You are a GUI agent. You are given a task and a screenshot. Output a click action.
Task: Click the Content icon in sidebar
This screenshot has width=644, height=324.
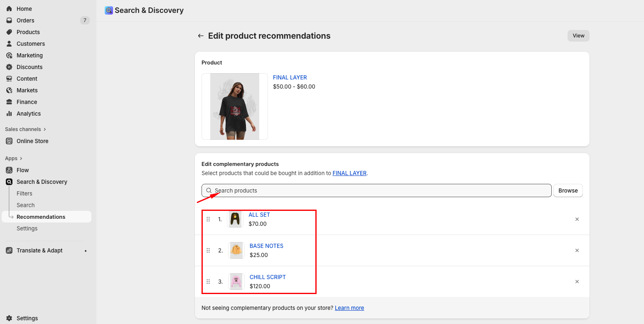9,79
